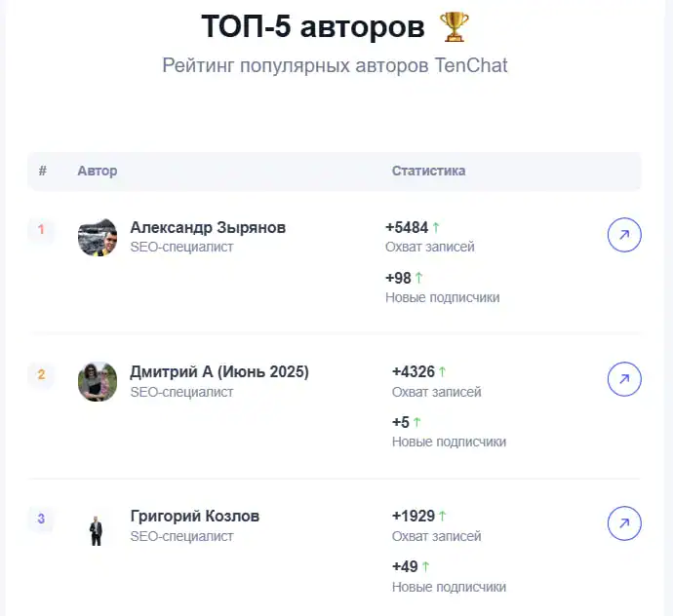
Task: Click rank badge number 1
Action: (x=41, y=230)
